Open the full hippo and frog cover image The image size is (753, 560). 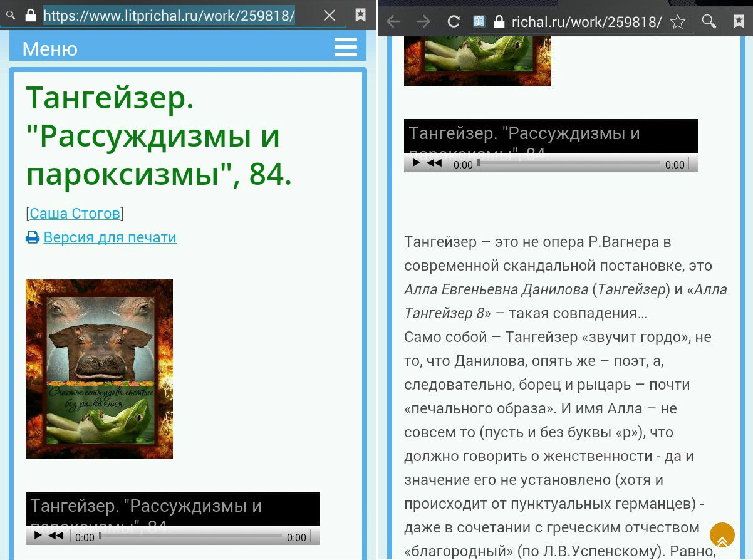pos(99,368)
